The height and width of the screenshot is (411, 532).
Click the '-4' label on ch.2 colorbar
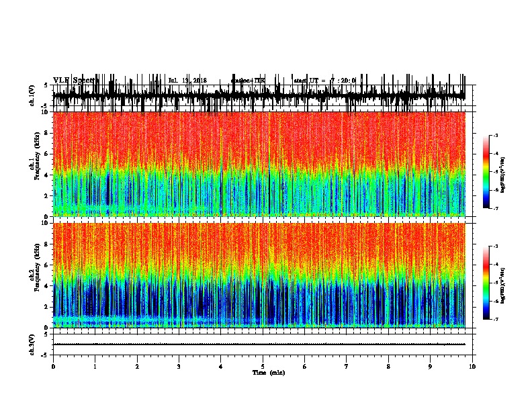pos(495,265)
